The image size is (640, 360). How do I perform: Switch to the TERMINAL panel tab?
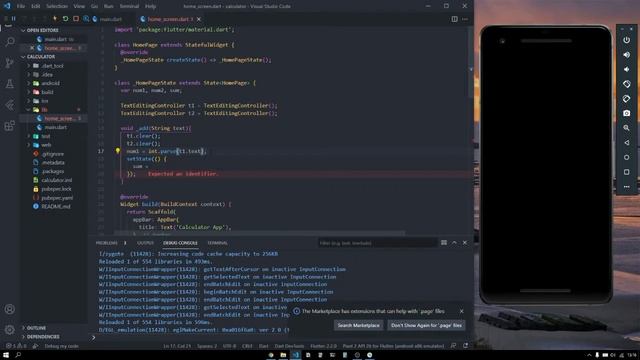click(x=217, y=243)
